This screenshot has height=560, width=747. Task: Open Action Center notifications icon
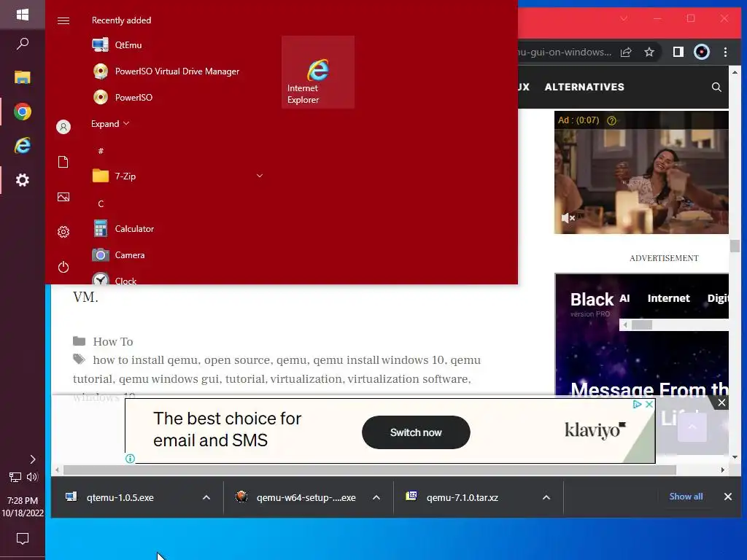pyautogui.click(x=23, y=539)
